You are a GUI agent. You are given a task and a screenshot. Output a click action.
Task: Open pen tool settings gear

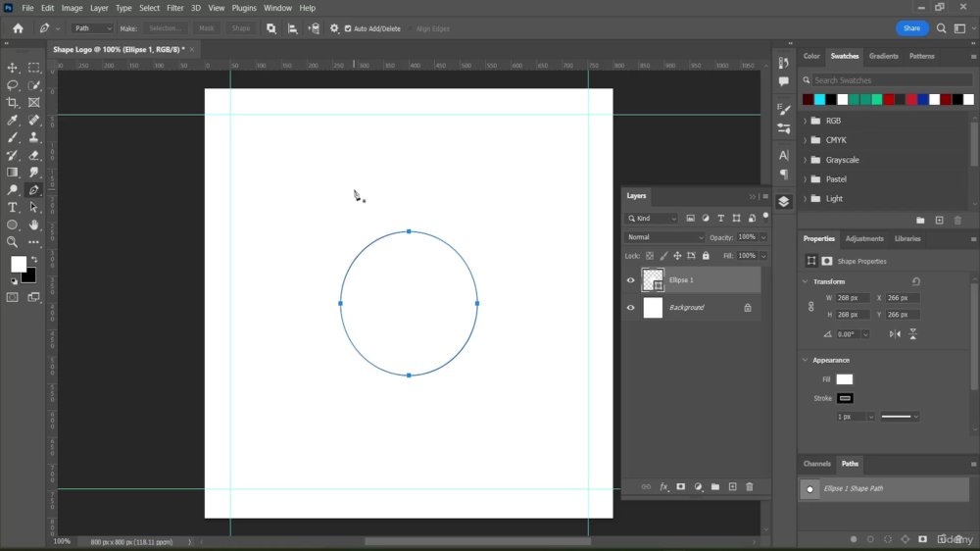point(334,28)
